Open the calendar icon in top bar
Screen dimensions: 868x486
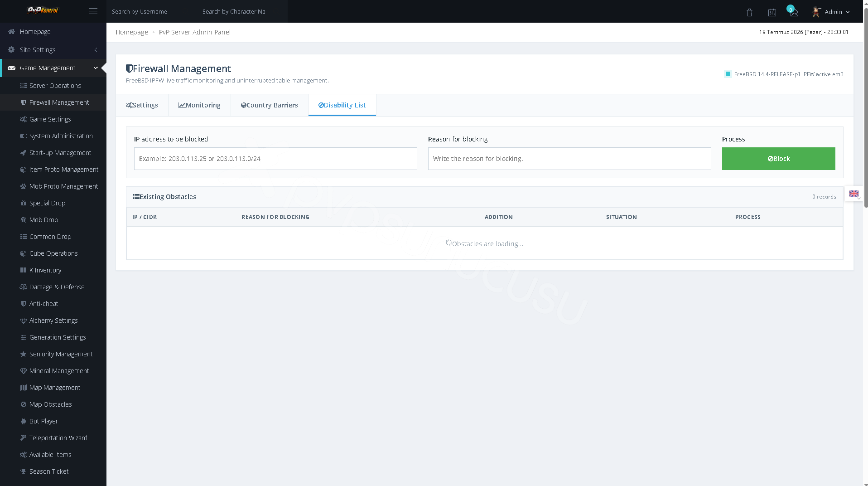[772, 13]
